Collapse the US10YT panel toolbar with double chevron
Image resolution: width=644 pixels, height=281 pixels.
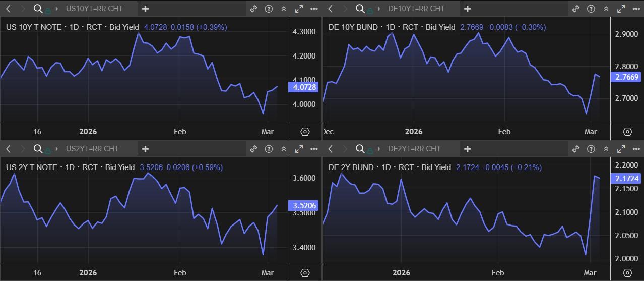pyautogui.click(x=284, y=9)
